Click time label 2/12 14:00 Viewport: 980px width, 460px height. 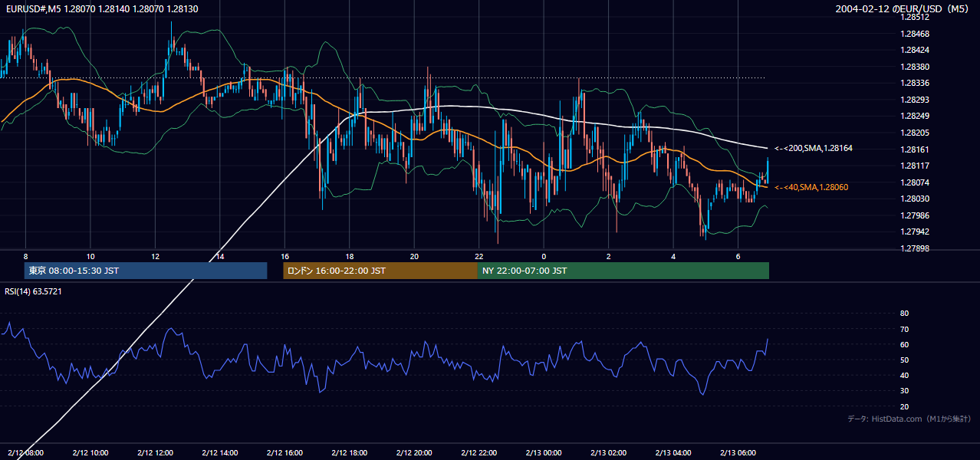(x=220, y=453)
